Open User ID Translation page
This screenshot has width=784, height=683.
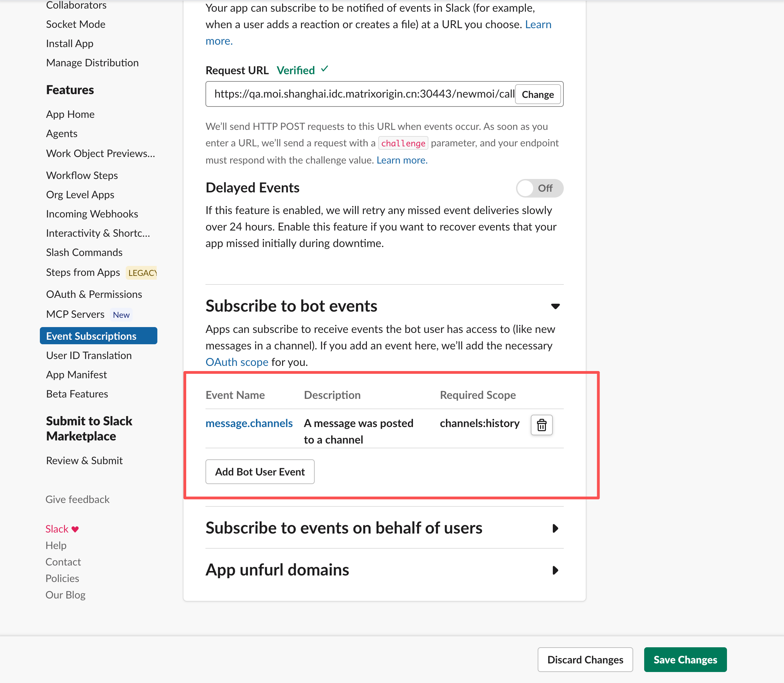coord(89,355)
